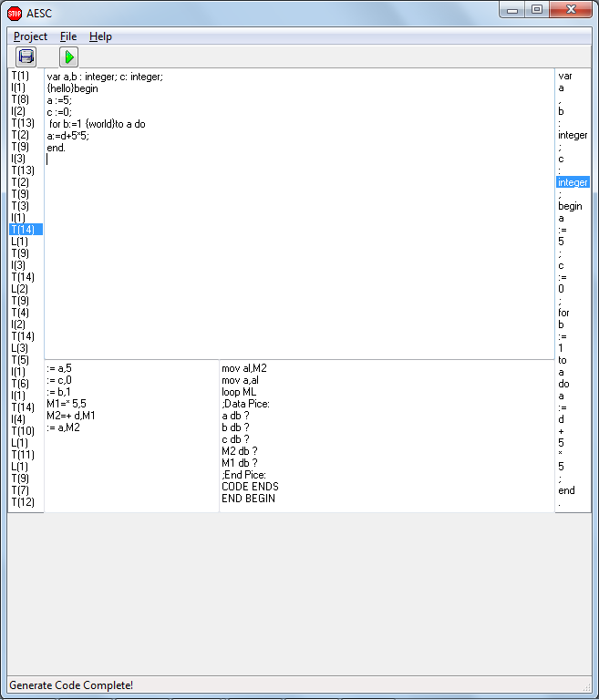Select ':= a,M2' intermediate code line
Image resolution: width=599 pixels, height=700 pixels.
pos(64,427)
